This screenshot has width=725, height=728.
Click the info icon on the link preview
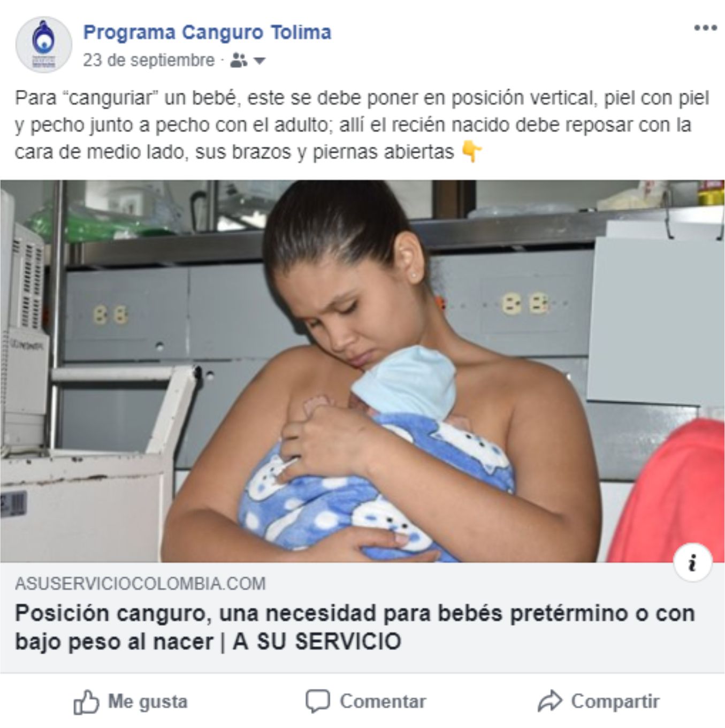693,563
